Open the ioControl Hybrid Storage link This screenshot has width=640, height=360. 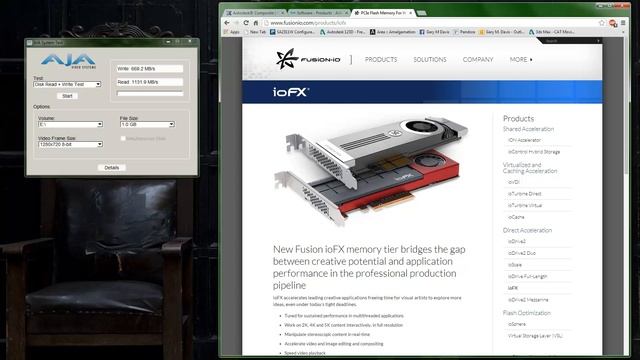click(x=534, y=152)
